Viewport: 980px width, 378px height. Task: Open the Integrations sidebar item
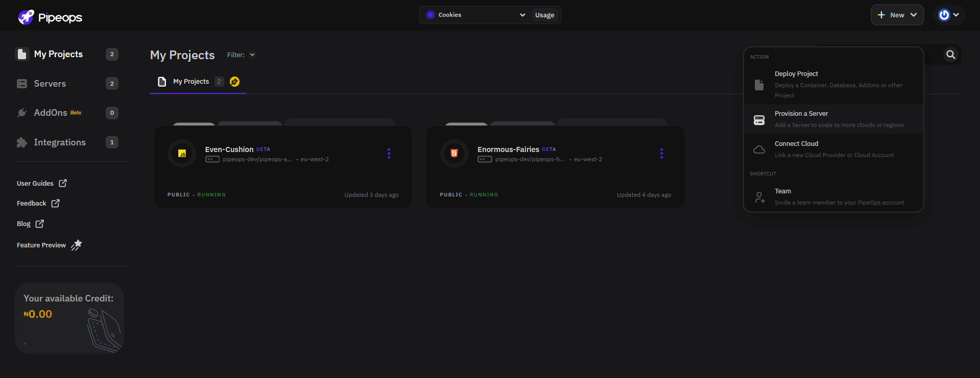pos(59,142)
